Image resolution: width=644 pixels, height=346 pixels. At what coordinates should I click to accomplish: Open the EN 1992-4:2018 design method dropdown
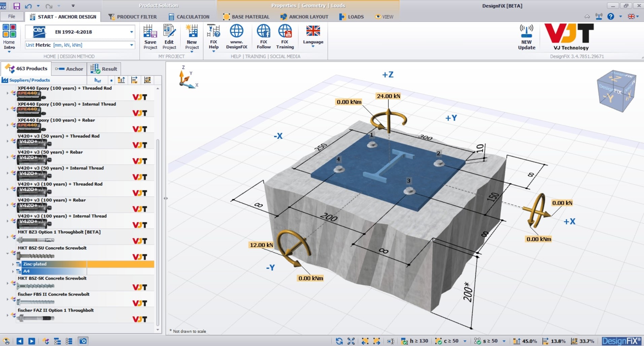131,32
